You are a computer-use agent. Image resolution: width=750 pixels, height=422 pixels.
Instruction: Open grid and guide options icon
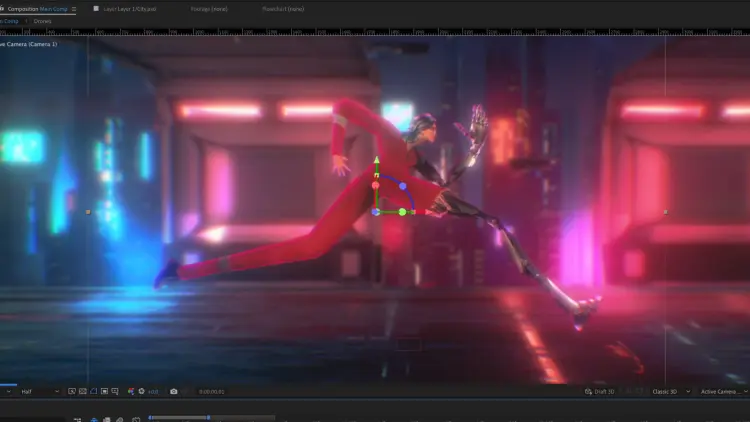[x=115, y=391]
